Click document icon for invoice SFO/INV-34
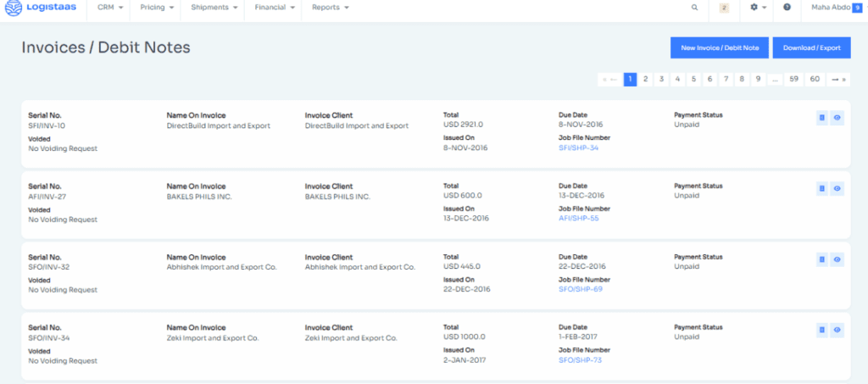868x384 pixels. 821,330
